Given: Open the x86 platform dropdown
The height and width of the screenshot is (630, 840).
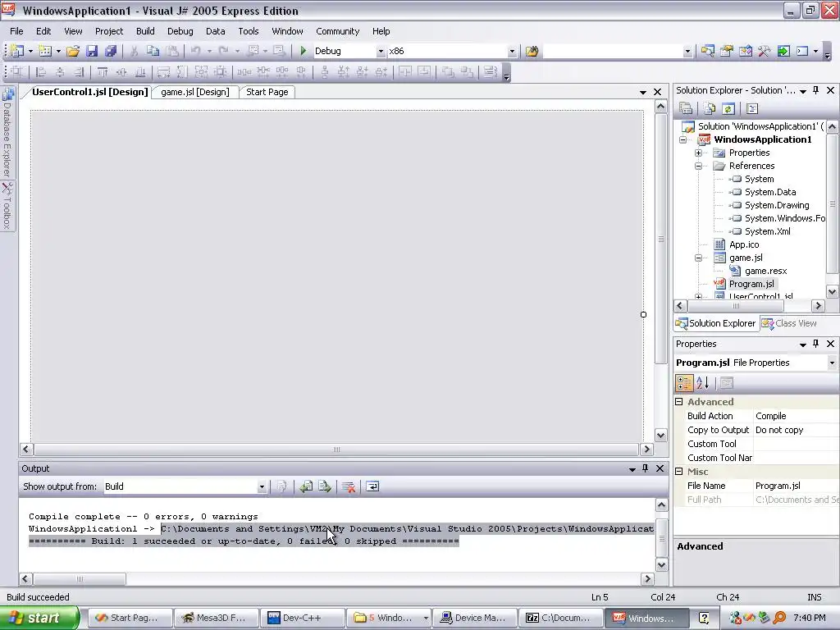Looking at the screenshot, I should (x=512, y=52).
